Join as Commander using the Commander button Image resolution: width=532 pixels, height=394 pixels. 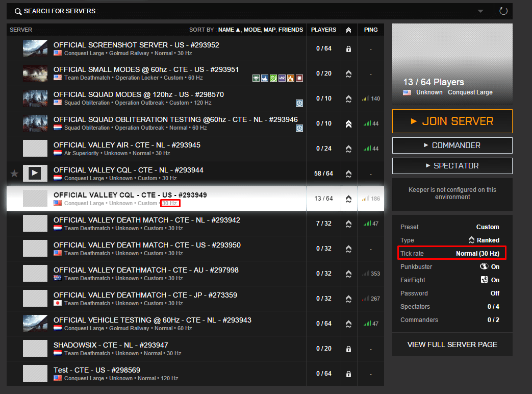pos(452,145)
